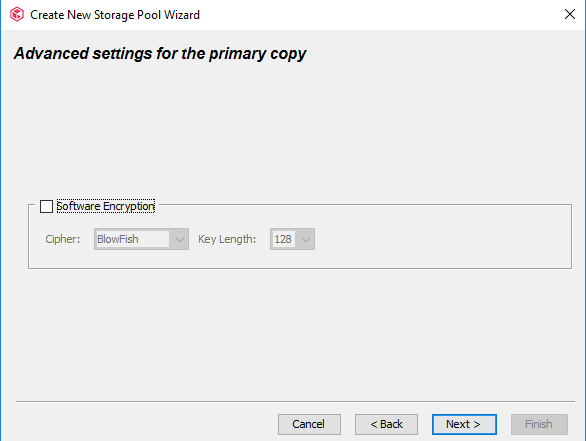The height and width of the screenshot is (441, 586).
Task: Click the Create New Storage Pool Wizard title
Action: pyautogui.click(x=115, y=15)
